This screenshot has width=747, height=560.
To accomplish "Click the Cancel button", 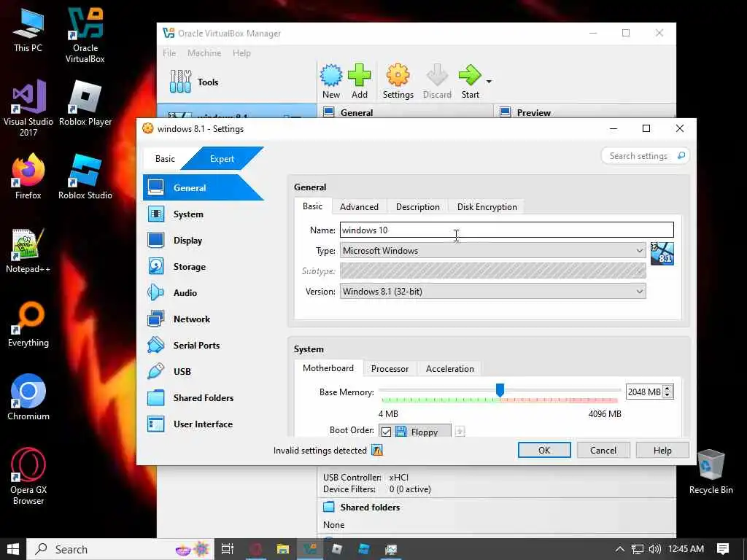I will click(603, 450).
